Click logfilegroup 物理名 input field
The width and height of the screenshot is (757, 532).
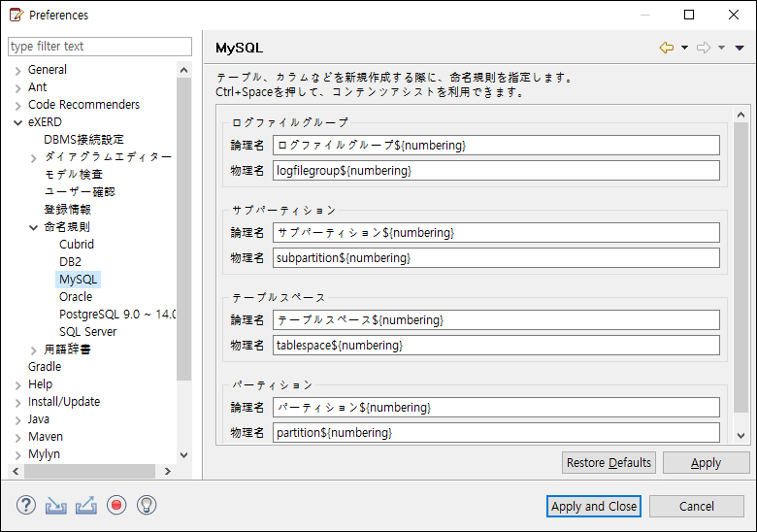[x=496, y=171]
